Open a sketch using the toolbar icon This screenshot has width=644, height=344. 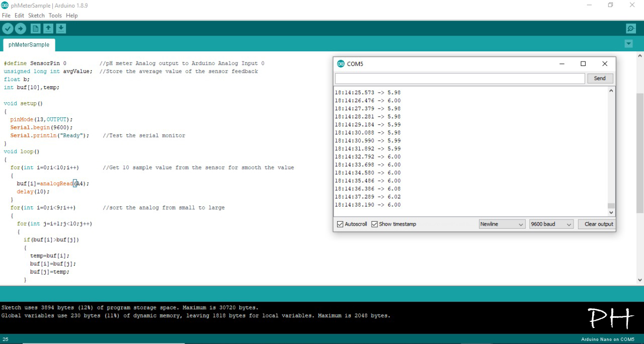coord(48,28)
